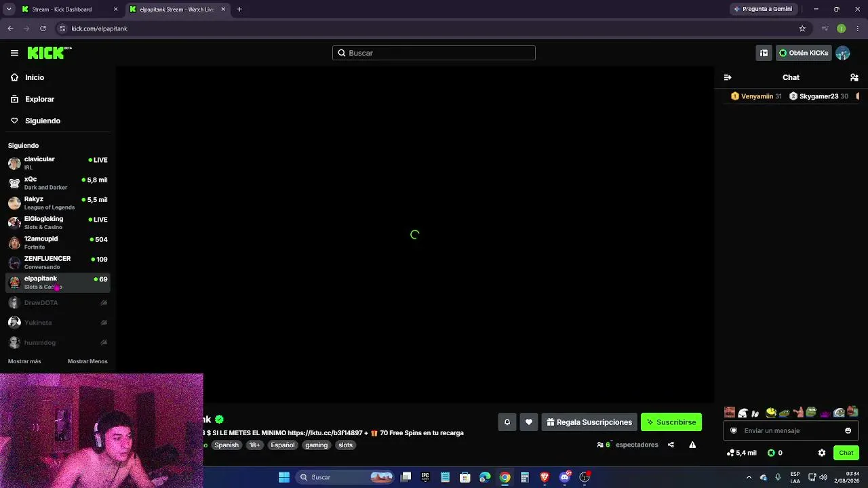Close the Stream - Kick Dashboard tab
The image size is (868, 488).
(x=115, y=9)
